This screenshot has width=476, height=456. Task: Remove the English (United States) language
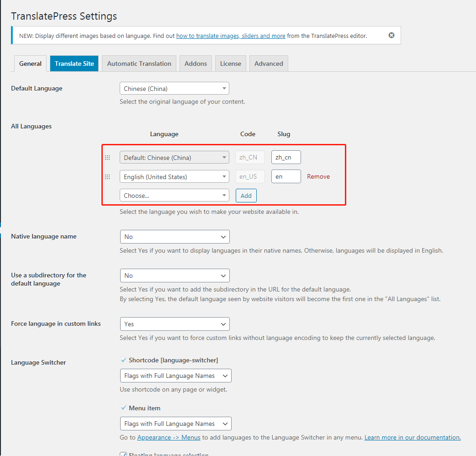click(318, 176)
